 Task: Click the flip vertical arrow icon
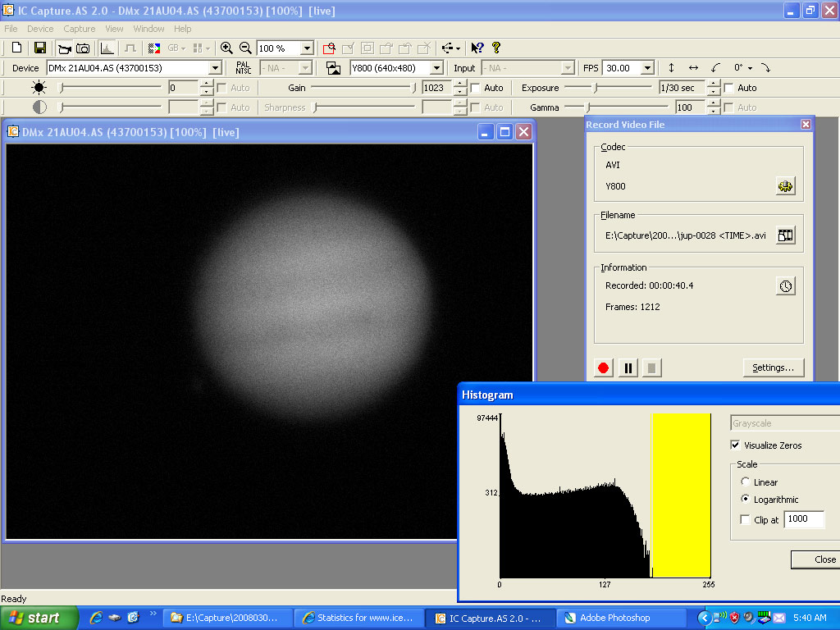point(671,68)
